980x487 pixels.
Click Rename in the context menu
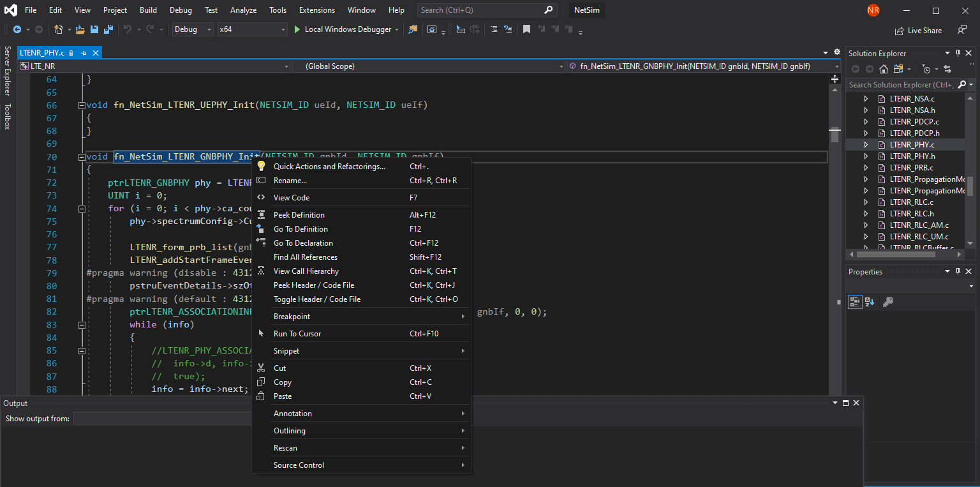[290, 181]
